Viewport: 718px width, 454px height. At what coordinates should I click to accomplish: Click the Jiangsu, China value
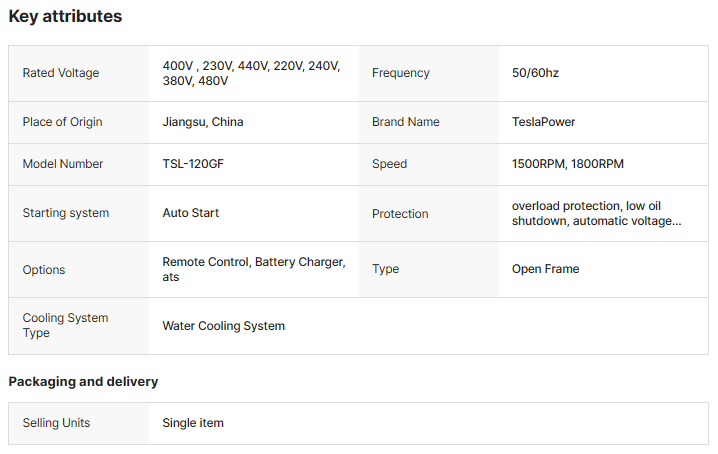(x=203, y=122)
